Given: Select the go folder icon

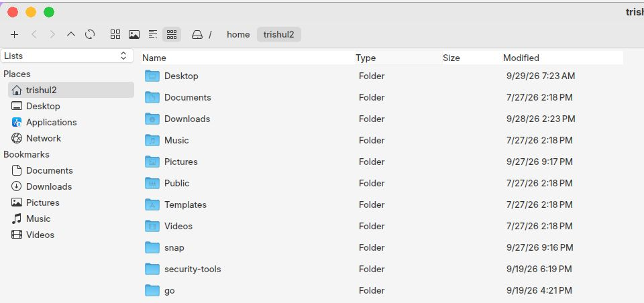Looking at the screenshot, I should click(152, 290).
